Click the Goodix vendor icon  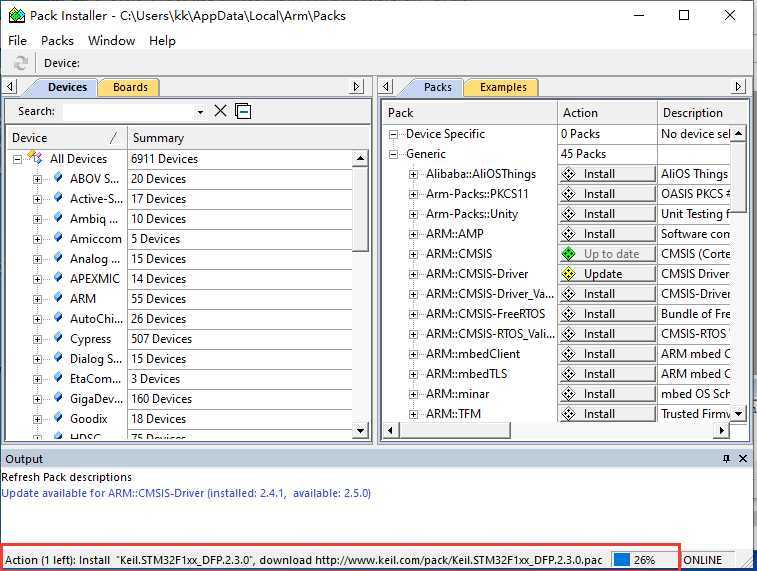click(x=58, y=418)
